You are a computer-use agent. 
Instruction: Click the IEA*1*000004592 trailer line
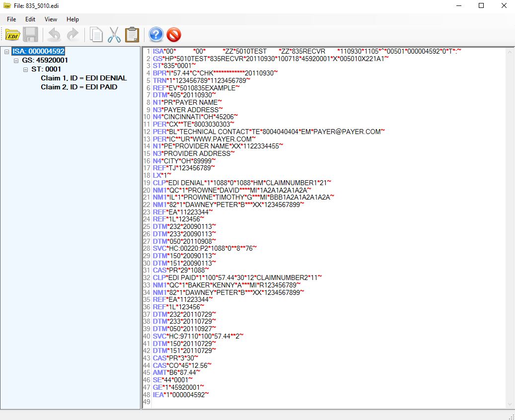tap(181, 394)
